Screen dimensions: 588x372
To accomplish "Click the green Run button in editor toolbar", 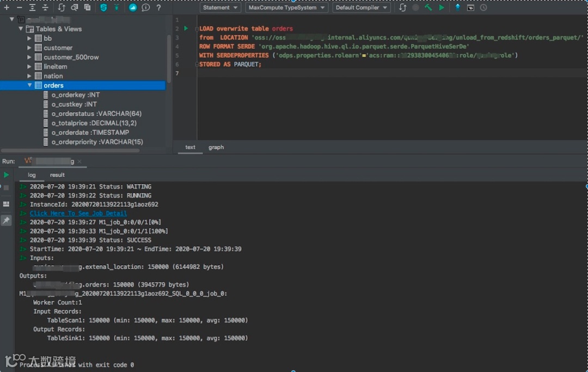I will point(442,8).
